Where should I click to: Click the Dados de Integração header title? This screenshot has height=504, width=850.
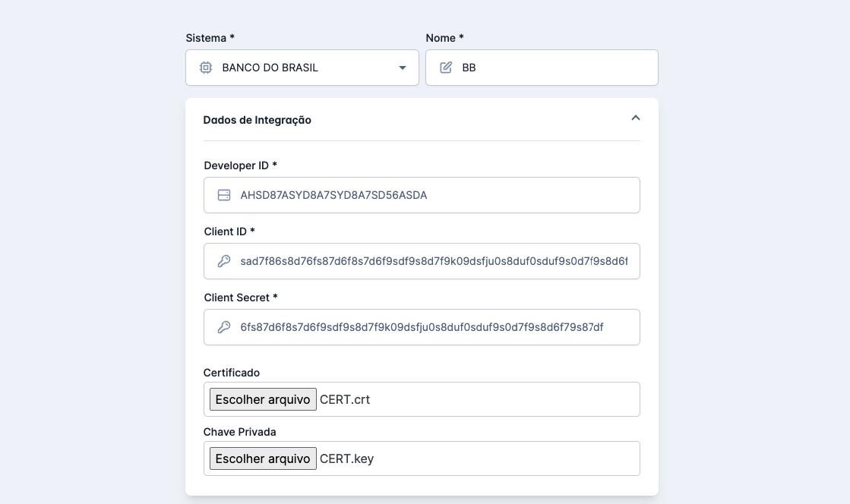(x=258, y=120)
